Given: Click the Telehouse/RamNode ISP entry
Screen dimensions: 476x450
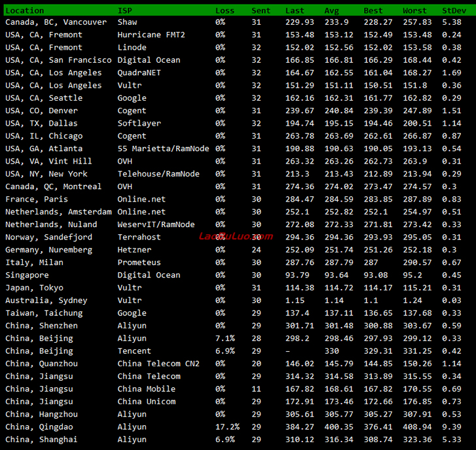Looking at the screenshot, I should coord(158,174).
